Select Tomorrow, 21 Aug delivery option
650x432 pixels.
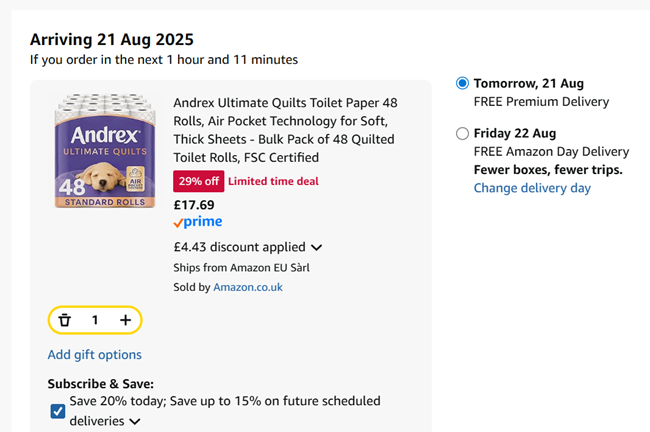[461, 83]
